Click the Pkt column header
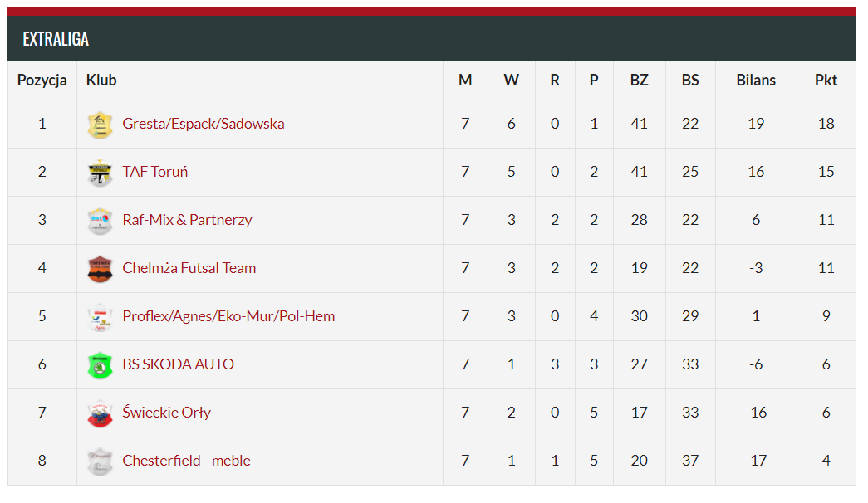 (x=826, y=81)
